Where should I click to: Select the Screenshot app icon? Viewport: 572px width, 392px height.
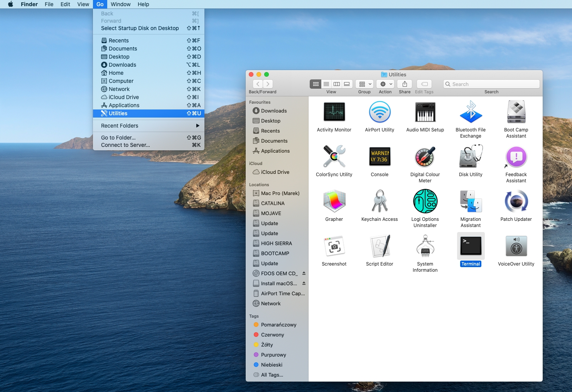click(x=334, y=246)
